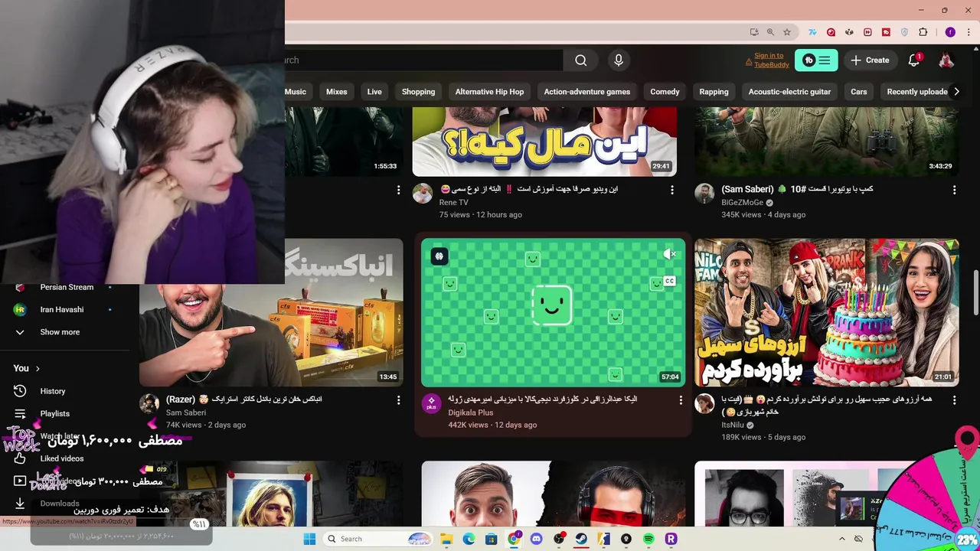This screenshot has height=551, width=980.
Task: Select the Comedy category chip
Action: point(665,92)
